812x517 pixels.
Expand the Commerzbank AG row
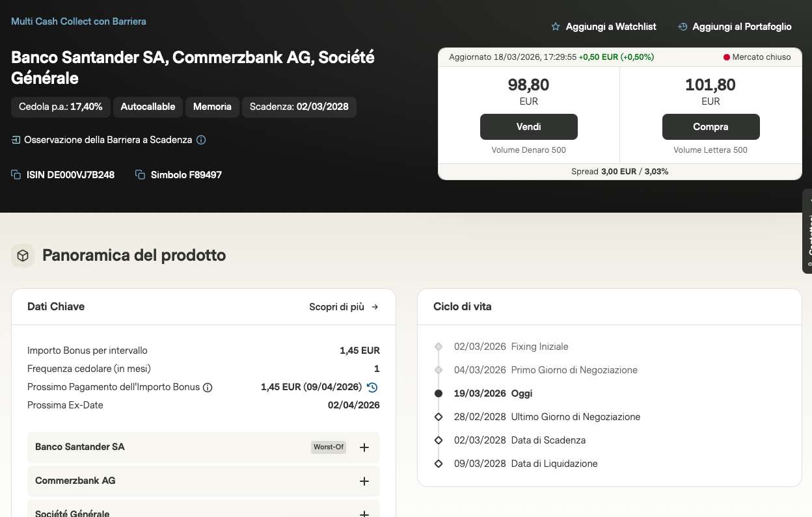[364, 481]
